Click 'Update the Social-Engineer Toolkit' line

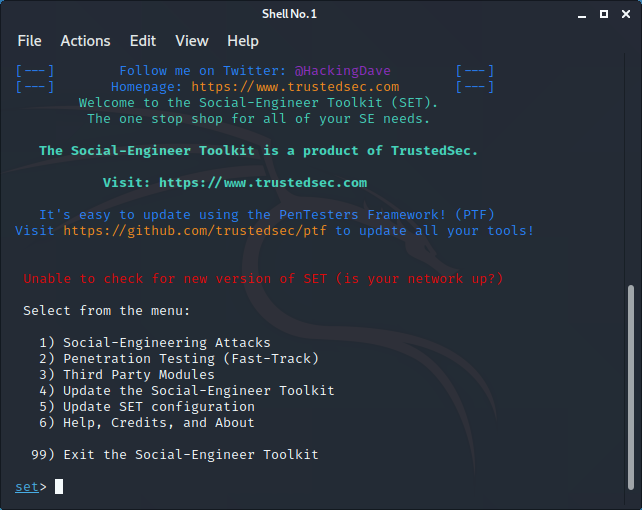pos(187,390)
